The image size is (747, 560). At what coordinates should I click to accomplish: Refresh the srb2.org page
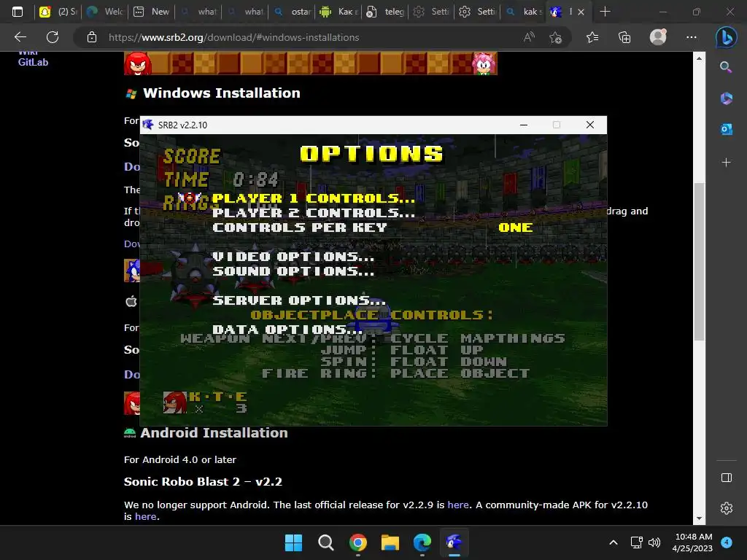[53, 37]
